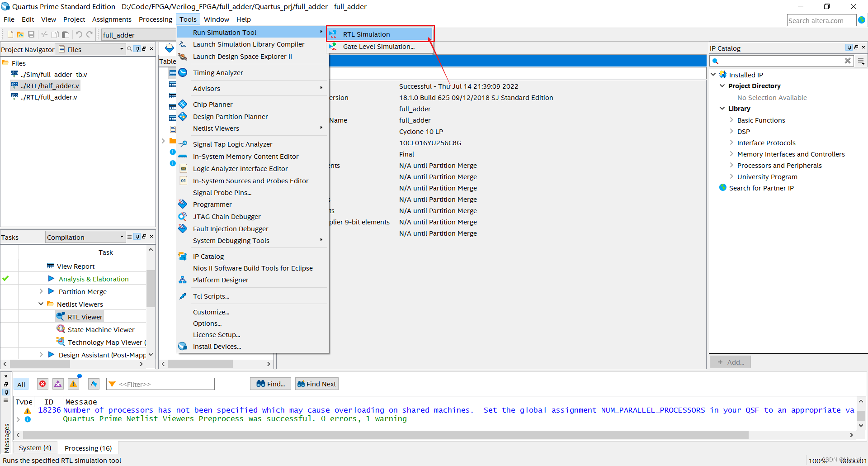Open the Project Navigator Files dropdown
This screenshot has height=466, width=868.
coord(90,49)
